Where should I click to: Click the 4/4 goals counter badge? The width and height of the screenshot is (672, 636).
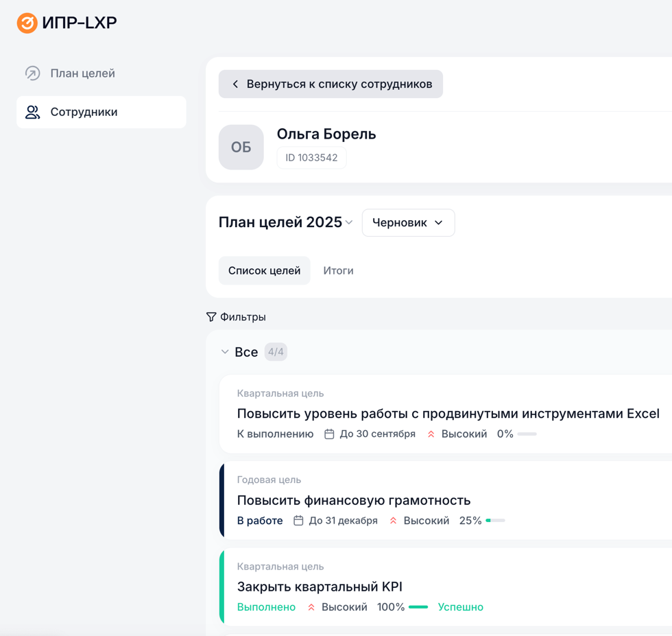tap(276, 352)
